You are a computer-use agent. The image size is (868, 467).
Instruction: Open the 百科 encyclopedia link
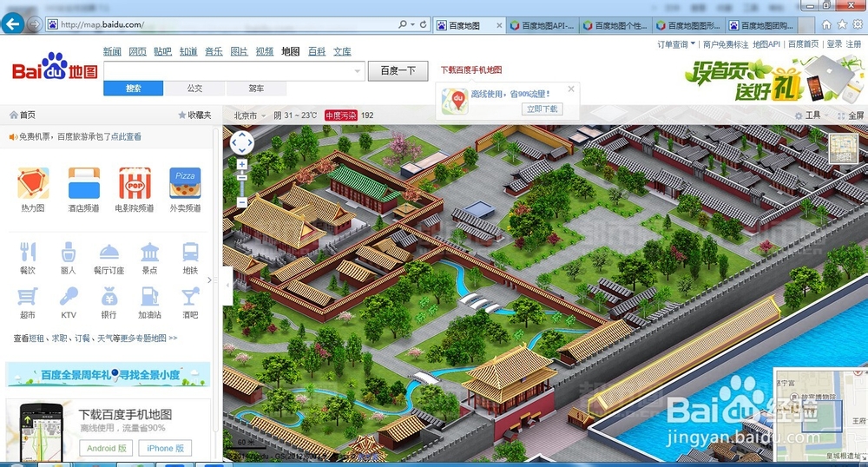[317, 51]
